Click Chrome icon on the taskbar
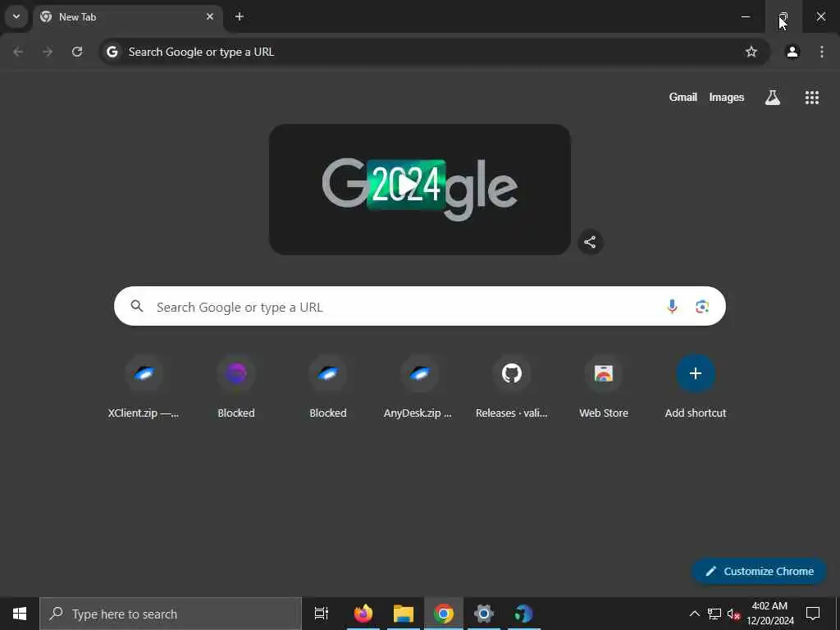The height and width of the screenshot is (630, 840). click(x=444, y=614)
